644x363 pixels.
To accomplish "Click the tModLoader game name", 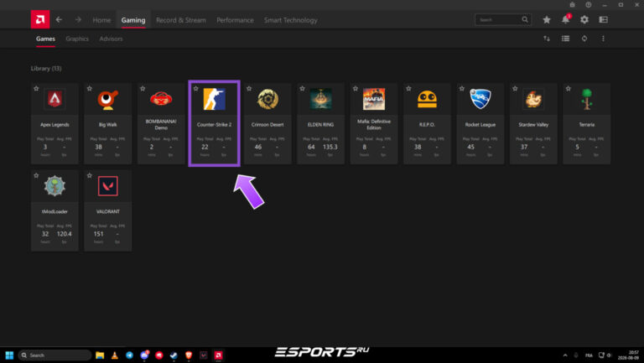I will [55, 211].
